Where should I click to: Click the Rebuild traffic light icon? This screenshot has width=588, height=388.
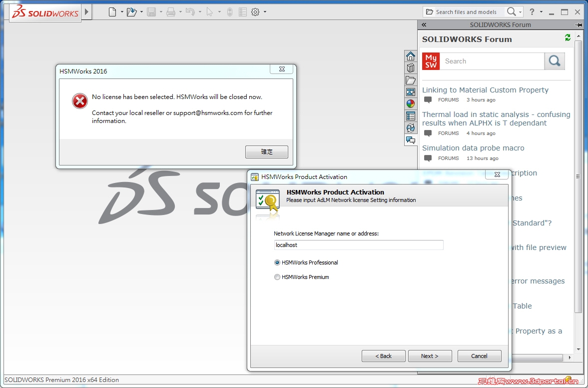230,12
